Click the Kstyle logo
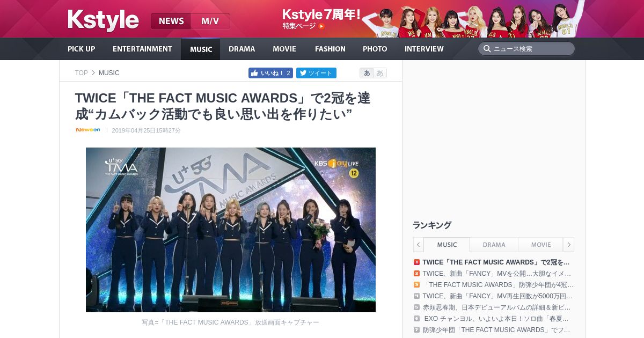This screenshot has width=644, height=338. tap(103, 20)
